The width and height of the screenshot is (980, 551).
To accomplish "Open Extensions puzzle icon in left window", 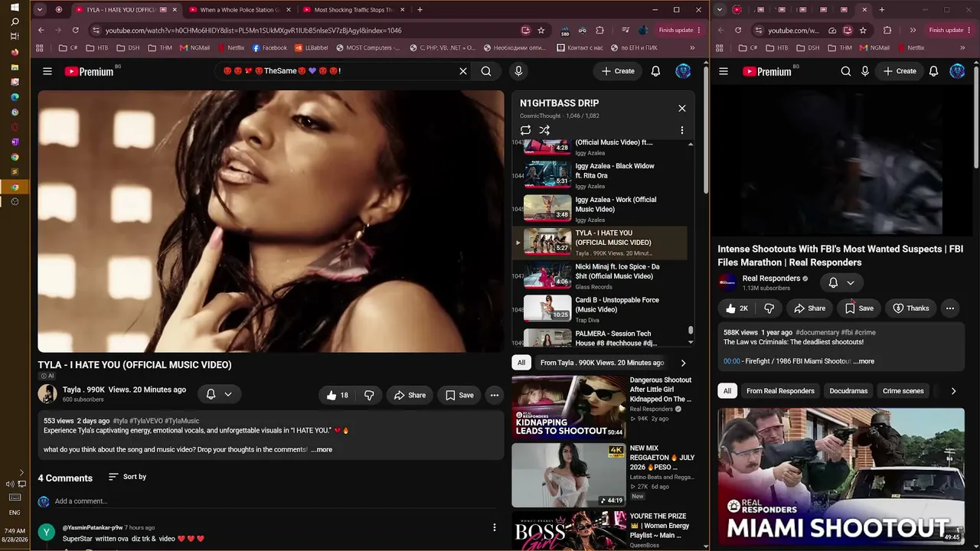I will point(599,30).
